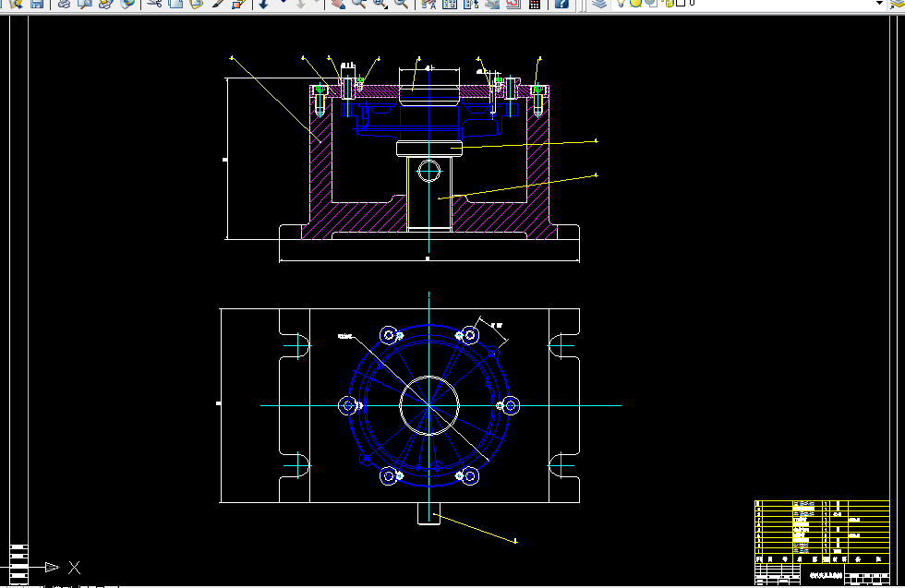905x588 pixels.
Task: Click the layer 0 color swatch
Action: tap(681, 3)
